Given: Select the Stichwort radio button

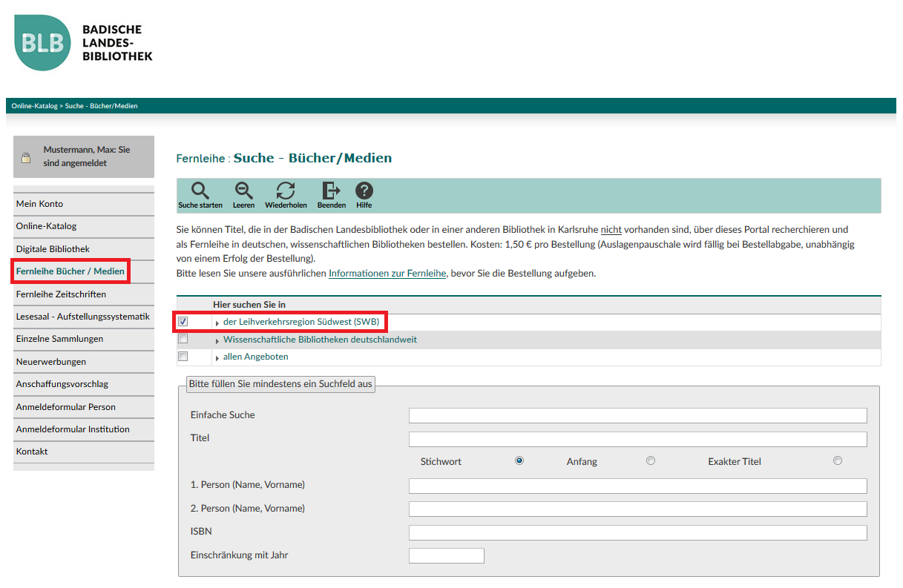Looking at the screenshot, I should tap(519, 460).
